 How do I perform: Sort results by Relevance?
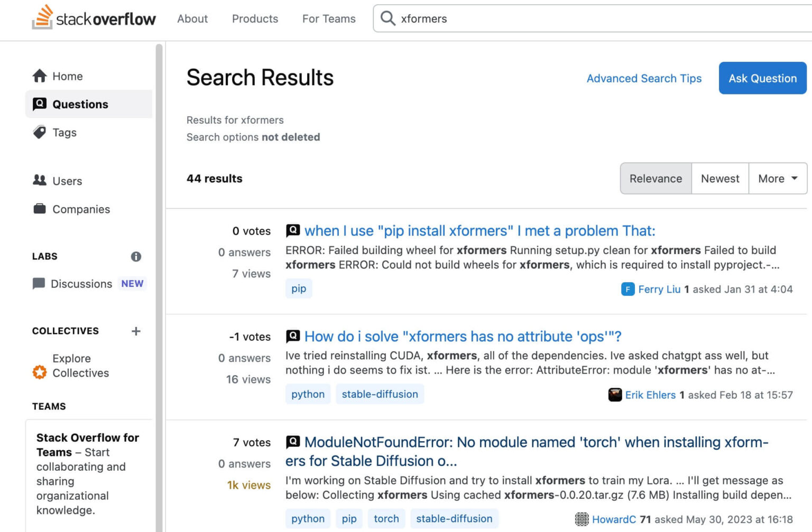(655, 179)
